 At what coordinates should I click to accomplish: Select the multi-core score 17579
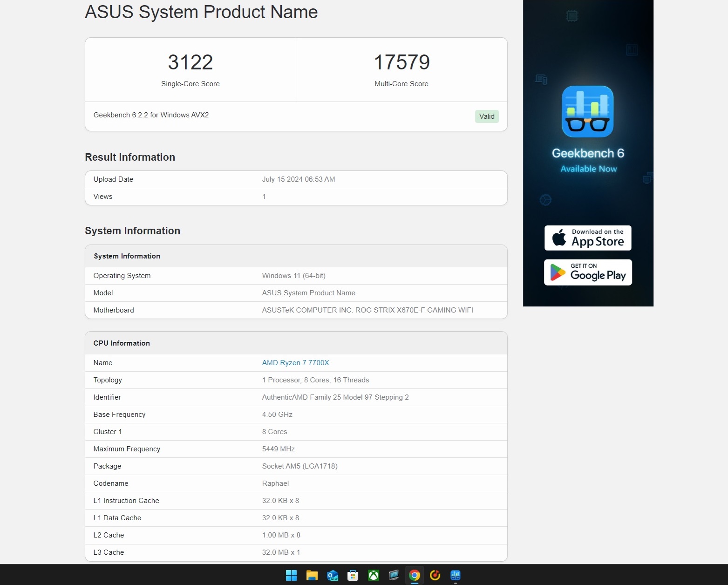click(401, 62)
